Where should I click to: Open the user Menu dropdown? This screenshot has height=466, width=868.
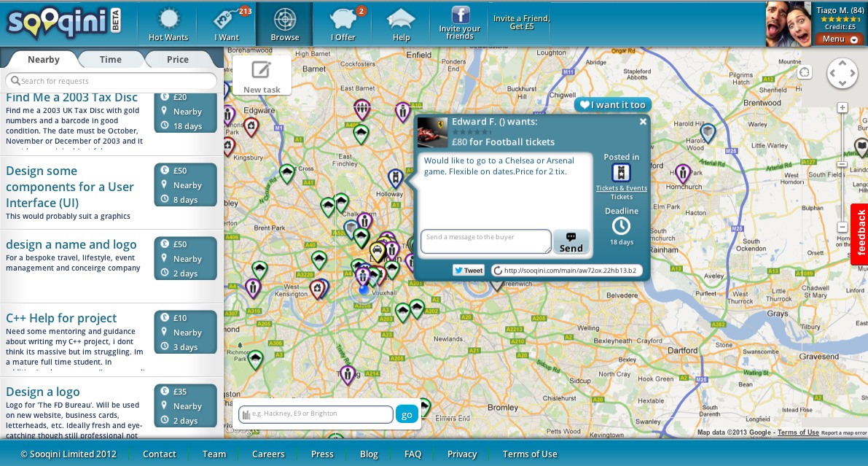(840, 39)
